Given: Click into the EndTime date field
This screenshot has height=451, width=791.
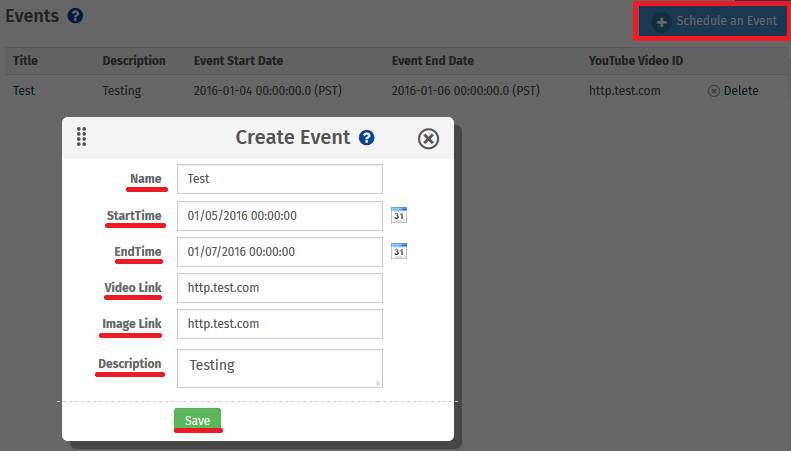Looking at the screenshot, I should pos(279,251).
